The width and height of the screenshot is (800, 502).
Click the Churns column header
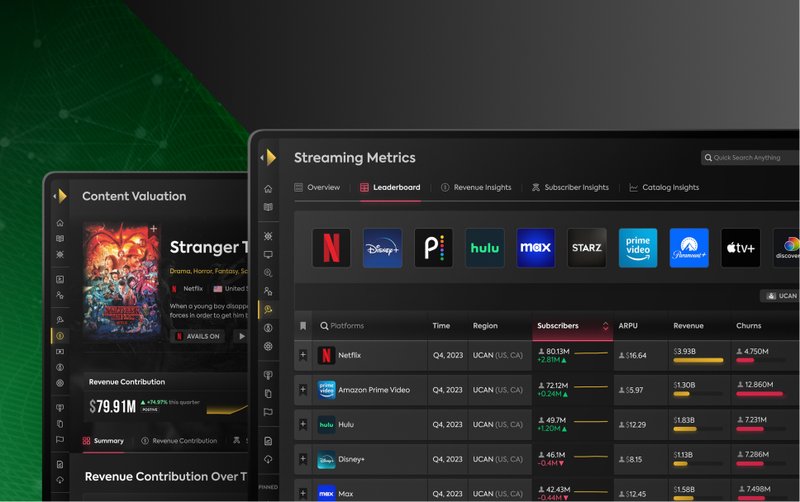(x=748, y=325)
